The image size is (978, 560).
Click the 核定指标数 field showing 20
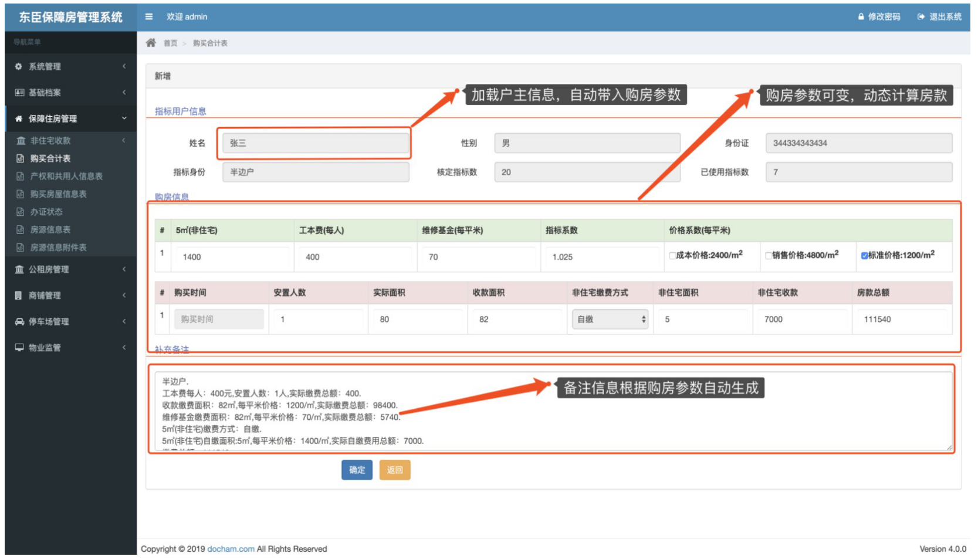pos(587,172)
